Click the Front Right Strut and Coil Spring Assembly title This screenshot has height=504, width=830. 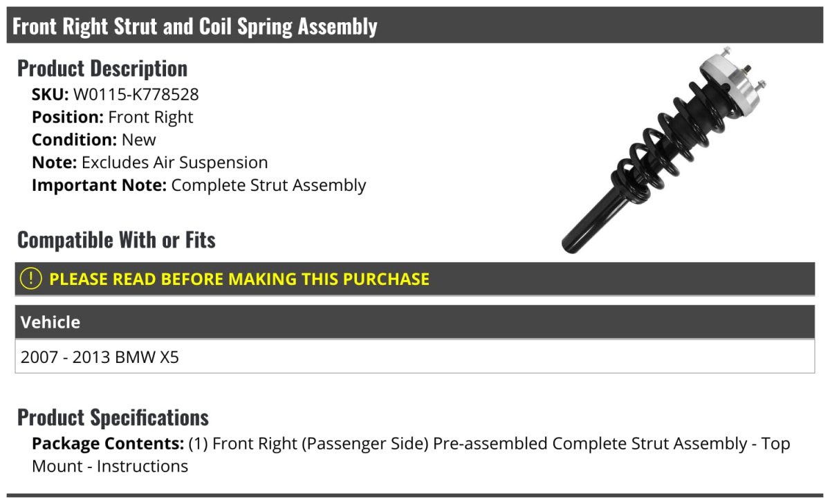pyautogui.click(x=195, y=26)
